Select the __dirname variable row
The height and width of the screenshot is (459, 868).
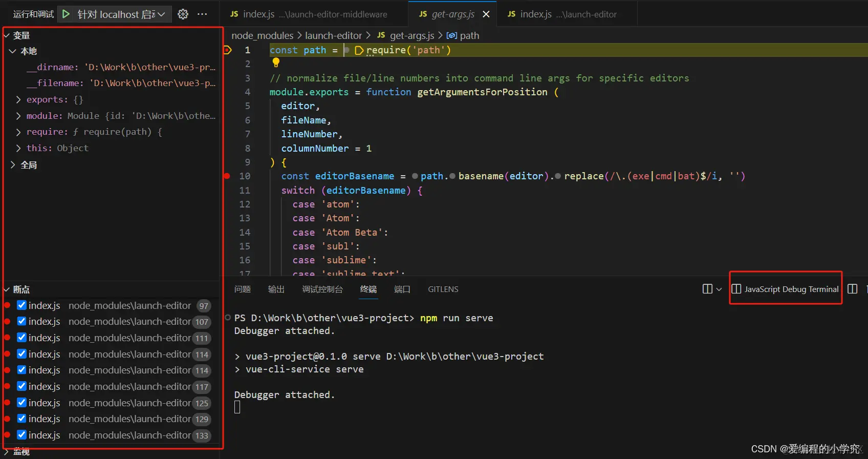point(112,67)
